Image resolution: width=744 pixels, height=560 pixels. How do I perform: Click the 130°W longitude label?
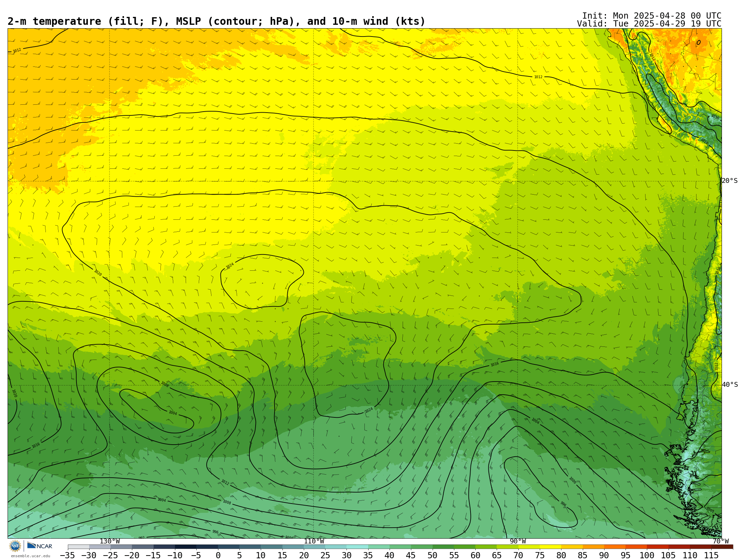click(x=110, y=541)
